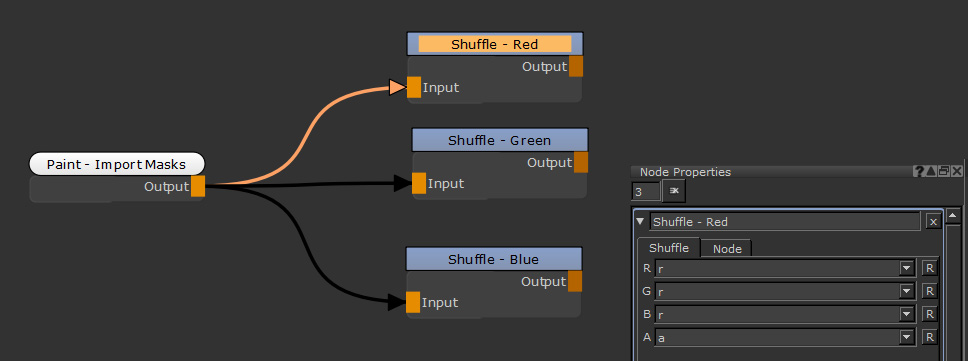Viewport: 968px width, 361px height.
Task: Click the max panels number field showing 3
Action: (646, 192)
